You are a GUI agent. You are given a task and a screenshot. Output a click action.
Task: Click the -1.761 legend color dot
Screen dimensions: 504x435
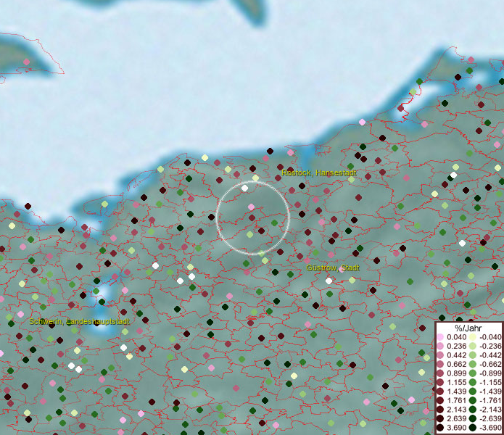[473, 401]
